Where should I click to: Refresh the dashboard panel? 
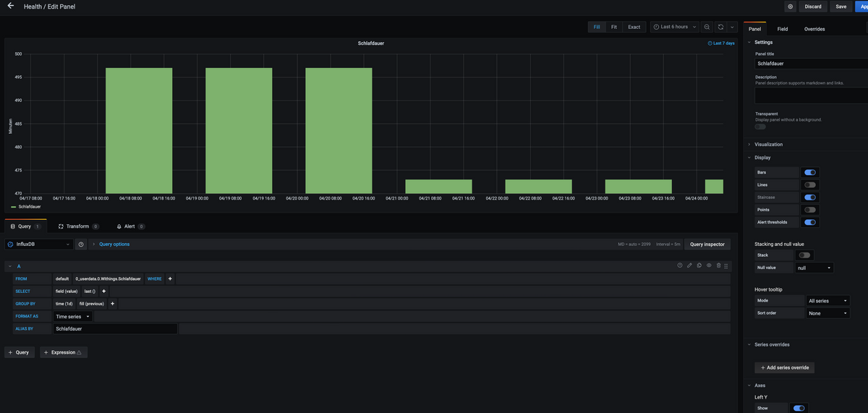720,27
